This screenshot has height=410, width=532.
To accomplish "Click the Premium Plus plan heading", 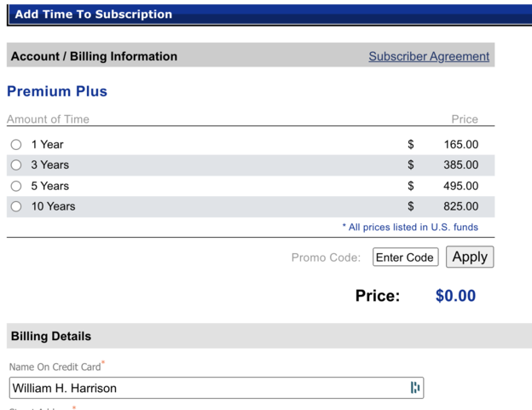I will point(57,91).
